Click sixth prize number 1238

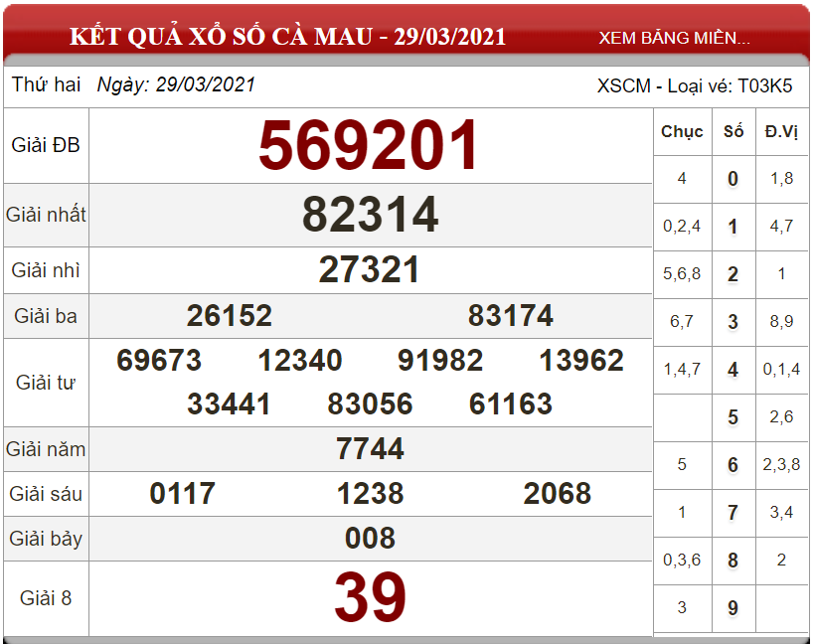click(370, 493)
